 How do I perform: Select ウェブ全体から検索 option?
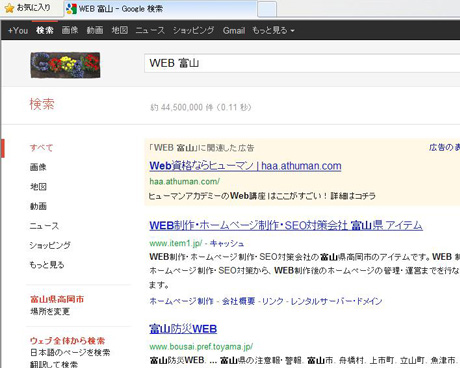67,341
